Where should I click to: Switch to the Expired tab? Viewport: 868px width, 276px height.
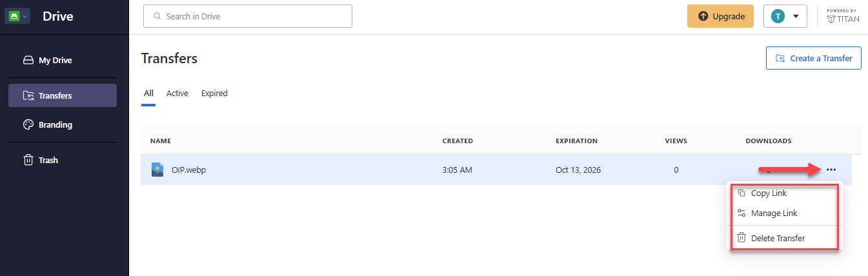tap(214, 93)
